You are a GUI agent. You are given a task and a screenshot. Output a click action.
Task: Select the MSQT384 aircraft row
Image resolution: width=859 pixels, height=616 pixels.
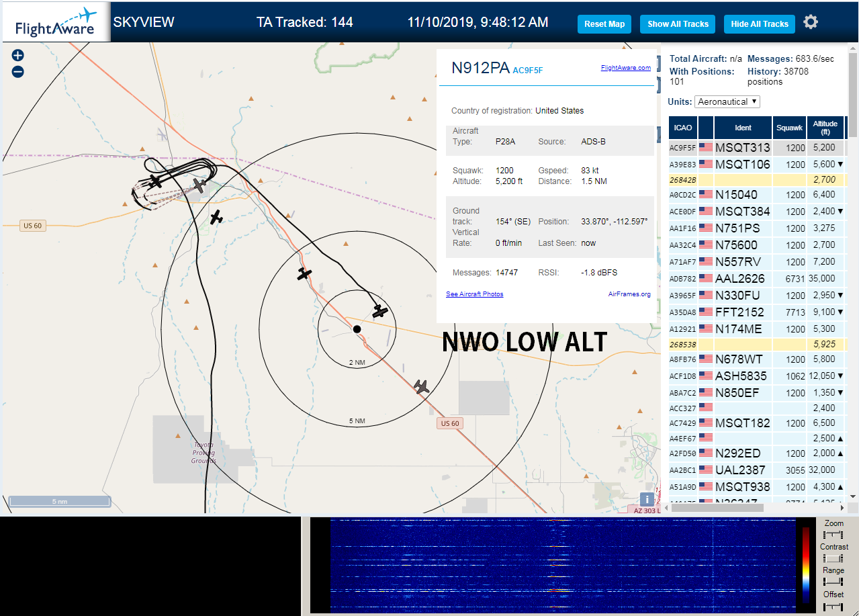click(x=758, y=211)
